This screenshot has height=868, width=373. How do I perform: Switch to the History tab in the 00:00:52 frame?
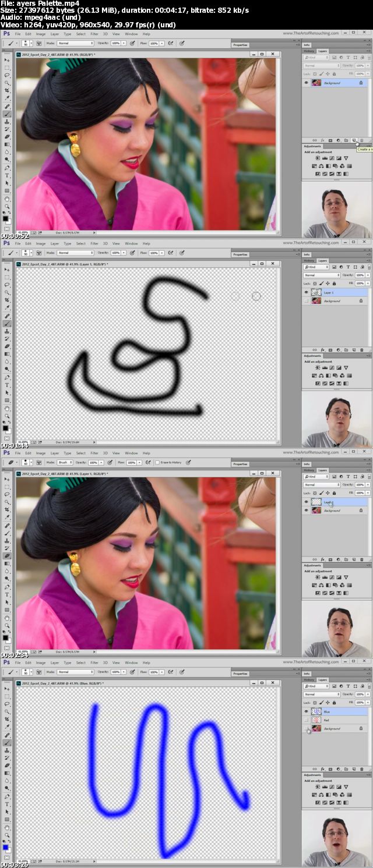point(309,51)
